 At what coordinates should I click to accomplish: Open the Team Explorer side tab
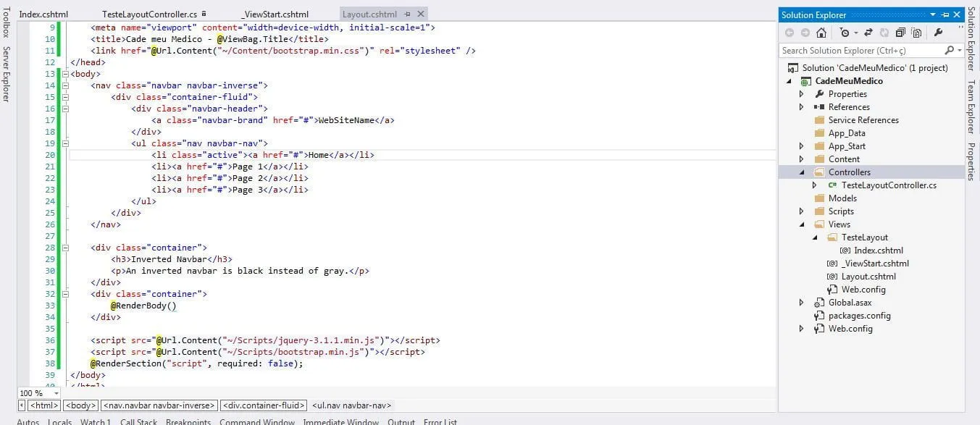pos(971,107)
